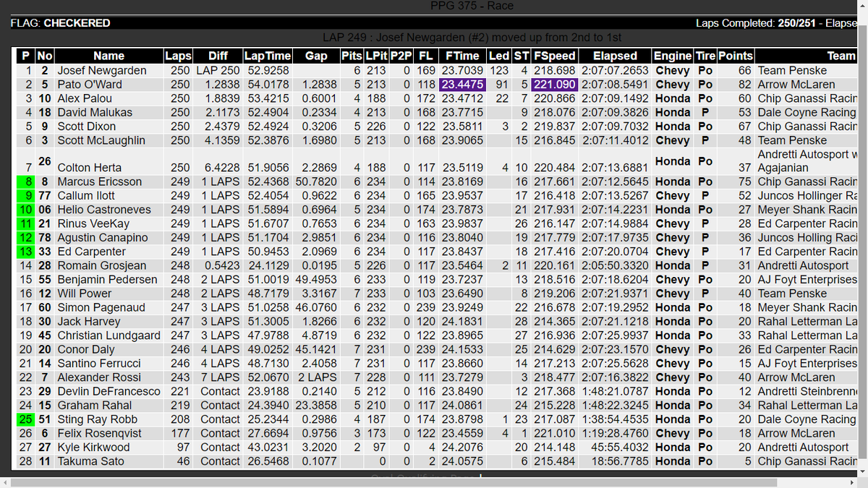Click the FLAG: CHECKERED status text
This screenshot has height=488, width=868.
pos(61,23)
